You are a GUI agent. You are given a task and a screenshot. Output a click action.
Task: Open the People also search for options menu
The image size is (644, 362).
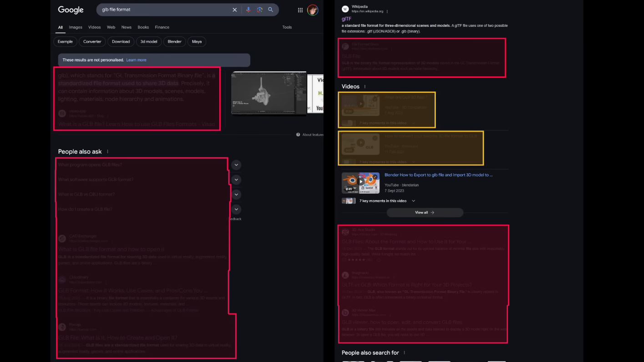coord(404,352)
